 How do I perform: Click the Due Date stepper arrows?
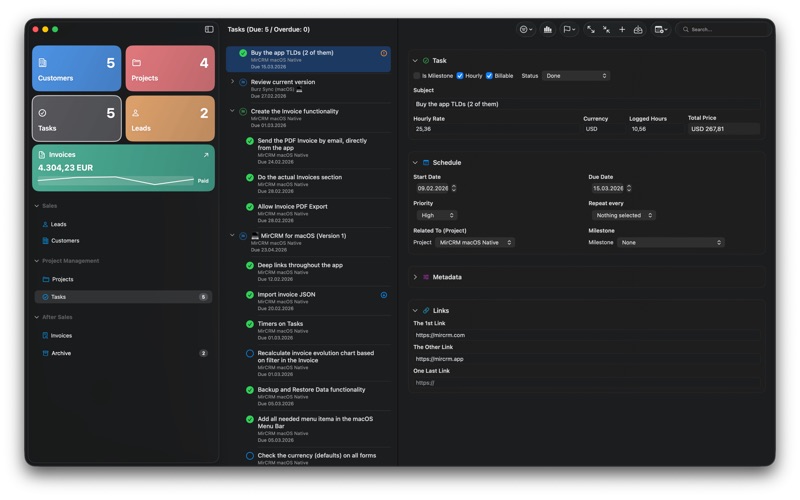click(x=629, y=188)
